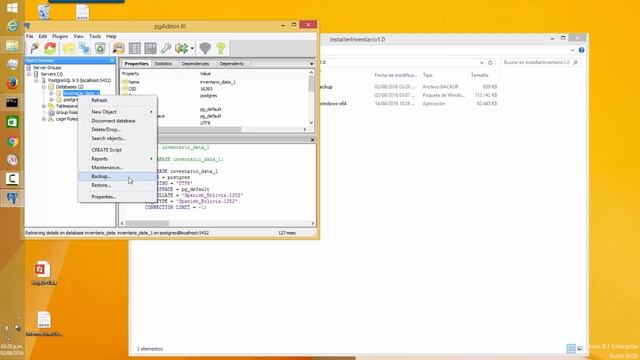Select Server Groups in the object browser
Screen dimensions: 640x360
(x=47, y=68)
